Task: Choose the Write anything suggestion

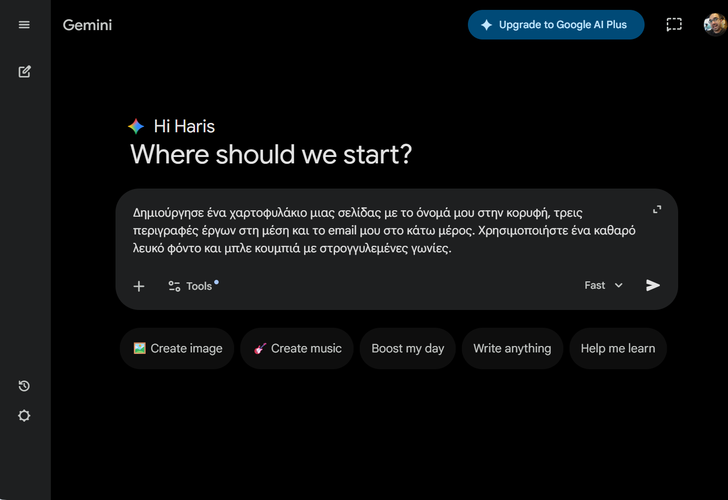Action: pos(512,349)
